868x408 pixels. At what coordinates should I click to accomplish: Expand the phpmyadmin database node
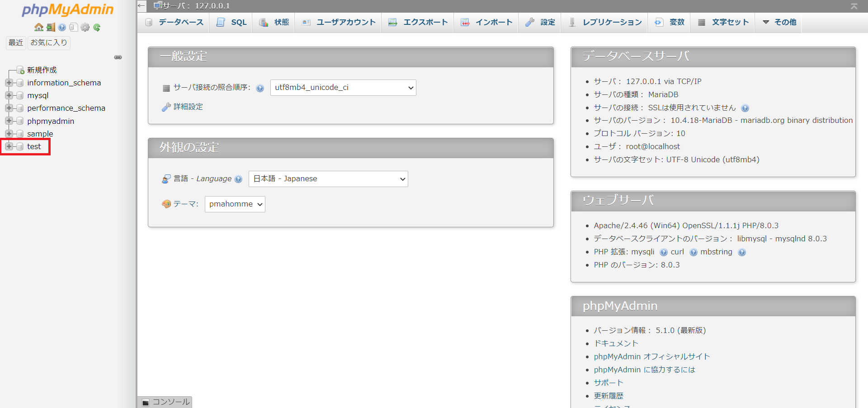pos(9,121)
